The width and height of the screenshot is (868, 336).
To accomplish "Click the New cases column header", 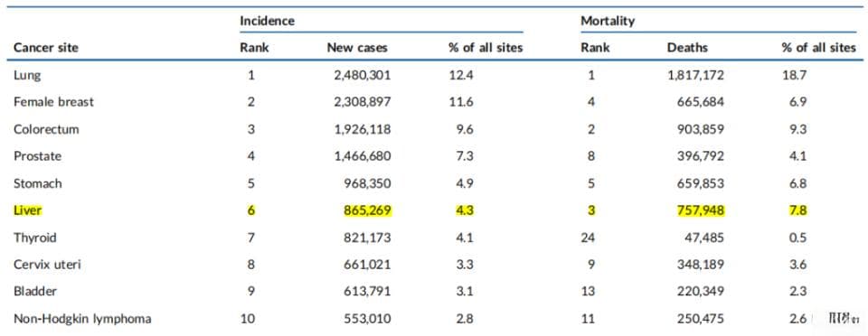I will pos(357,48).
